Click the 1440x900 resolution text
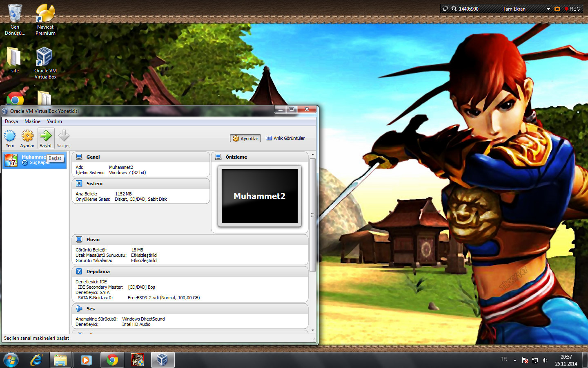The width and height of the screenshot is (588, 368). [x=469, y=9]
